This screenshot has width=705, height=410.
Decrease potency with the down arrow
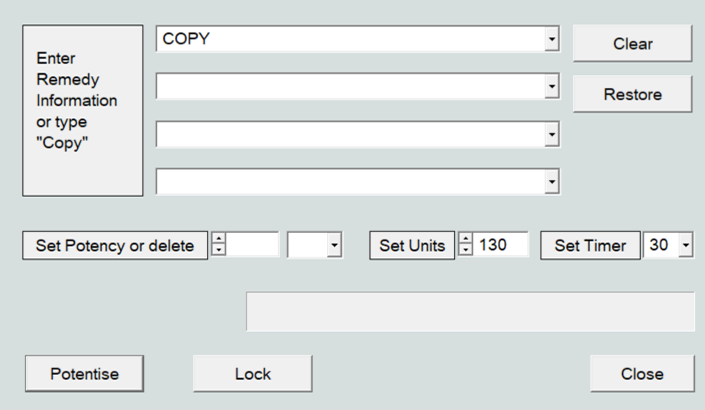tap(219, 250)
